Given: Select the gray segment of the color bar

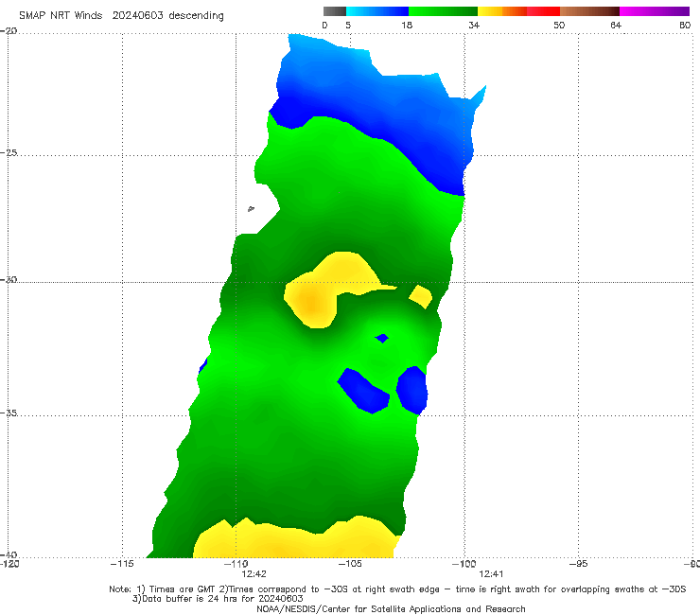Looking at the screenshot, I should (335, 11).
